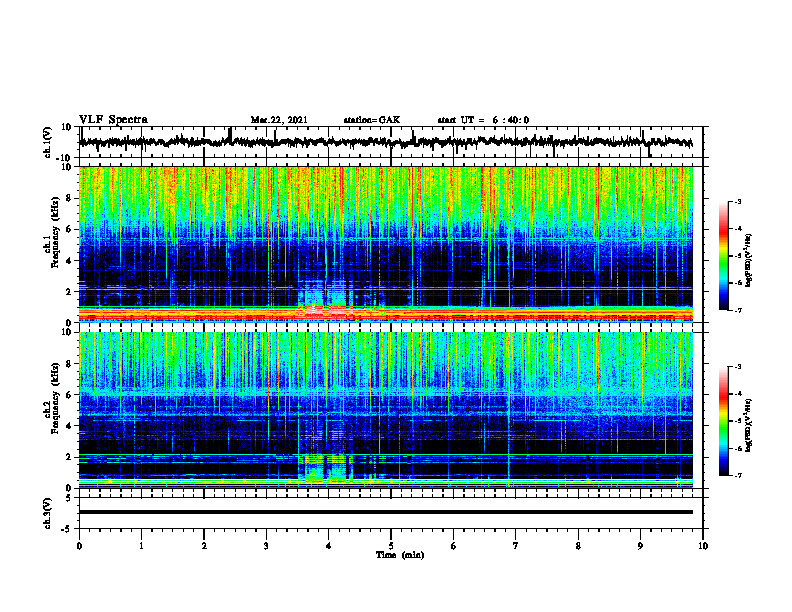Click the "6" kHz tick on ch.2 spectrogram

(70, 395)
